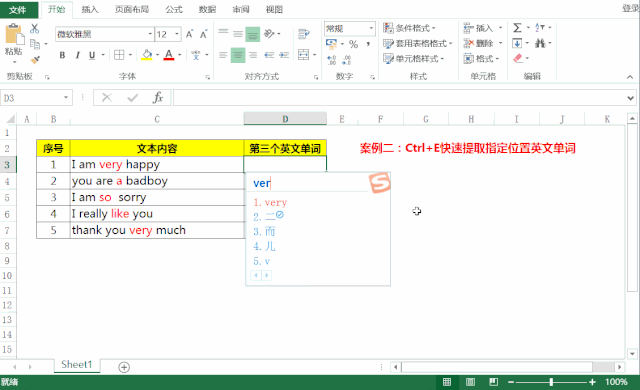
Task: Click the Fill down icon
Action: pyautogui.click(x=517, y=43)
